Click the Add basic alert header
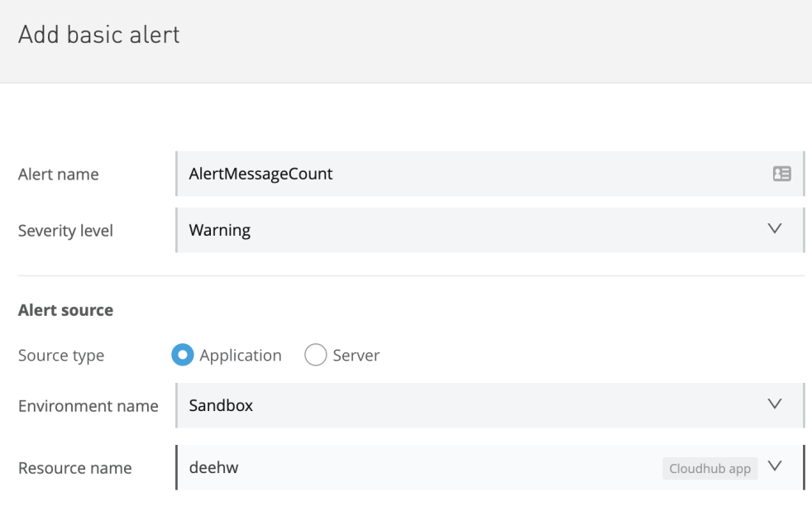 click(98, 35)
